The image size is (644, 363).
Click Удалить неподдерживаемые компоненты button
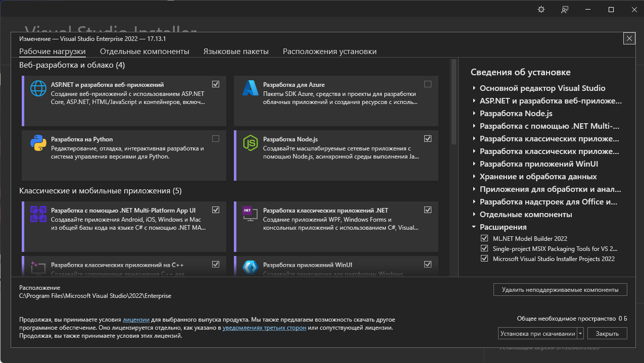[x=560, y=290]
